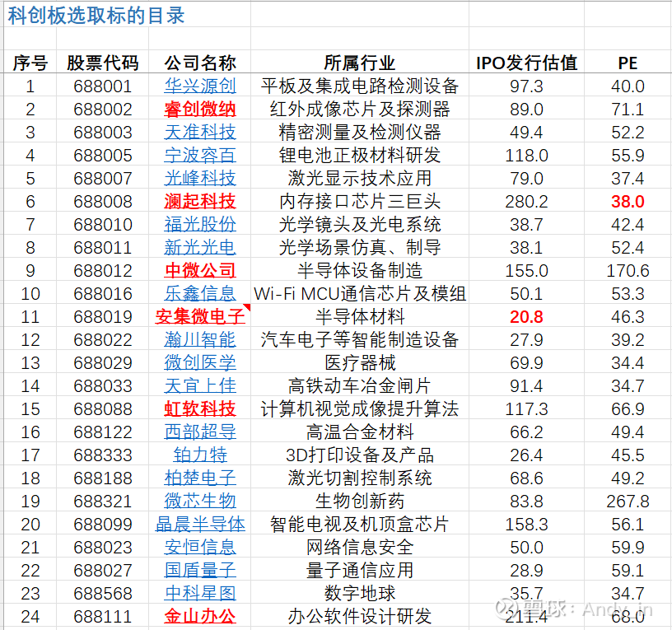Open the 瀚川智能 company link
Image resolution: width=672 pixels, height=630 pixels.
coord(200,340)
